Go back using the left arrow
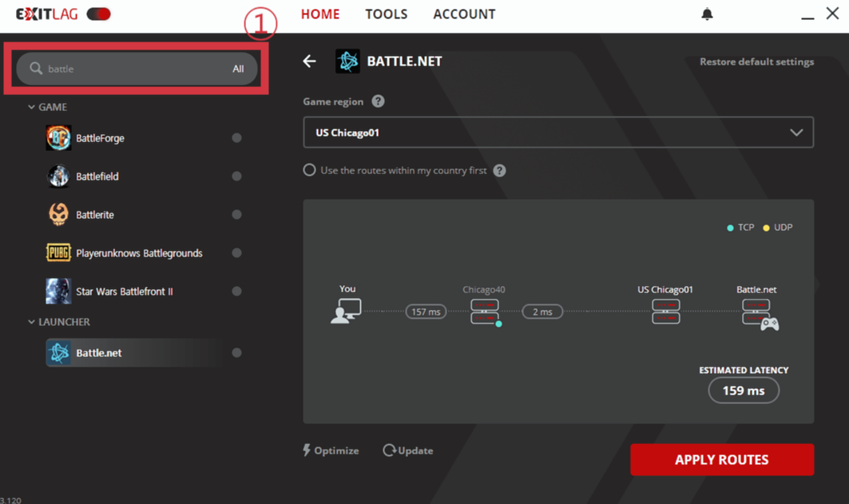This screenshot has width=849, height=504. tap(309, 62)
